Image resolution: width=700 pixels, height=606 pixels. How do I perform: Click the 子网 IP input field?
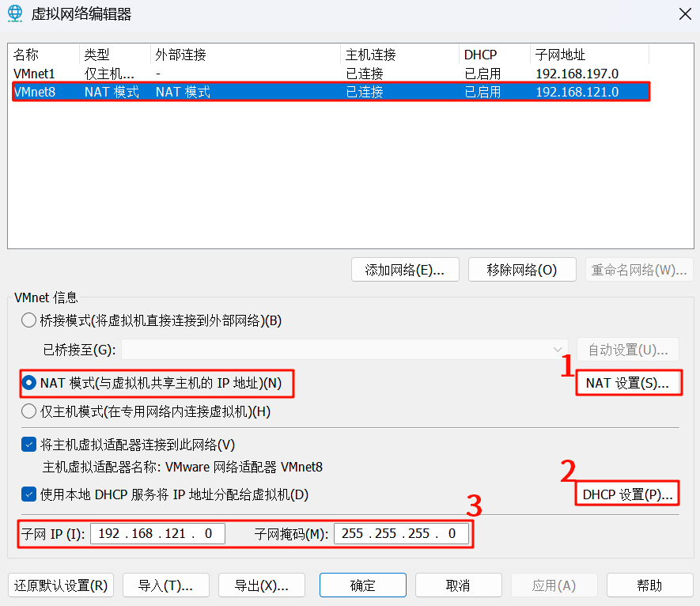(x=157, y=533)
